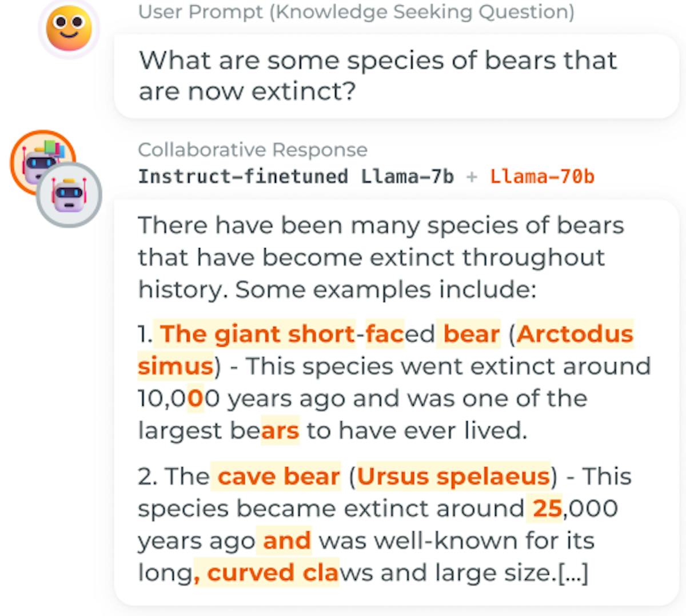Image resolution: width=686 pixels, height=616 pixels.
Task: Click the highlighted "ars" in "bears"
Action: pos(280,430)
